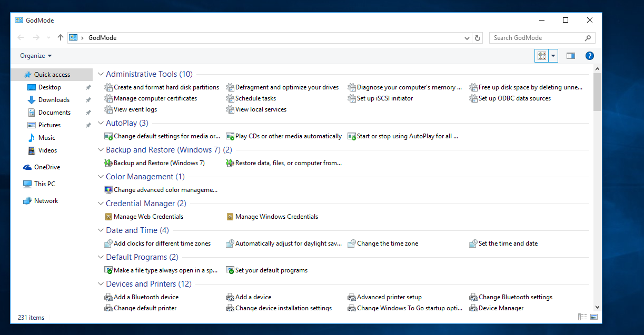
Task: Click View local services text
Action: tap(261, 109)
